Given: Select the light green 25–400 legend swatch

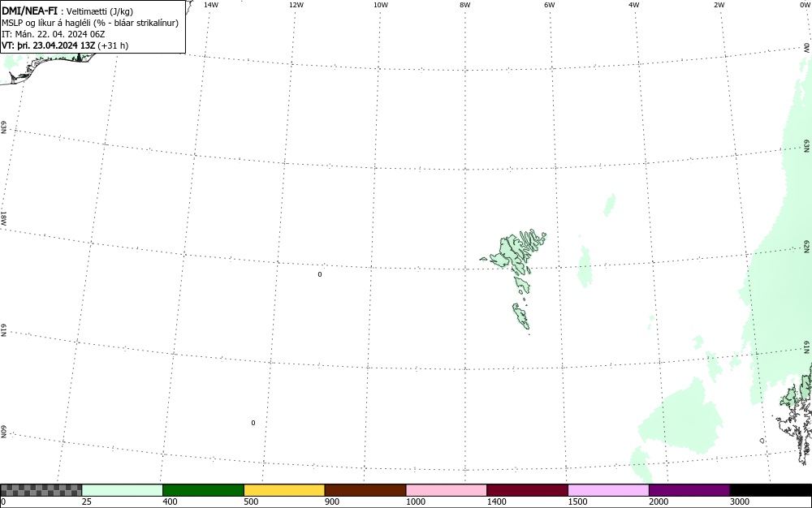Looking at the screenshot, I should point(123,490).
